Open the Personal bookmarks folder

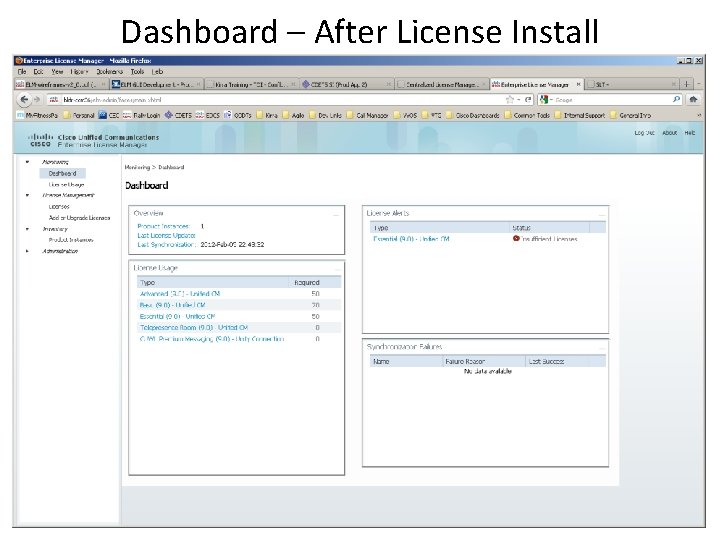[79, 115]
